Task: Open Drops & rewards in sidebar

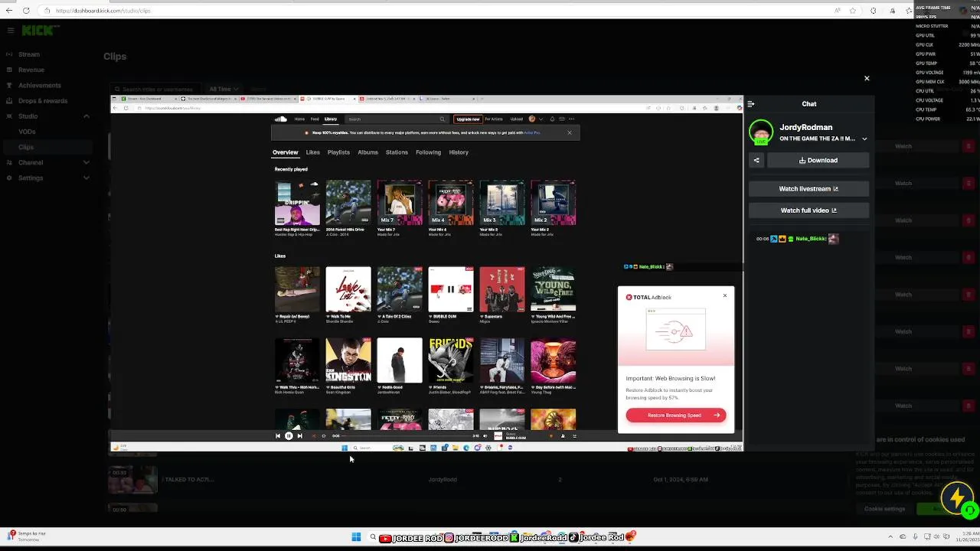Action: (x=43, y=100)
